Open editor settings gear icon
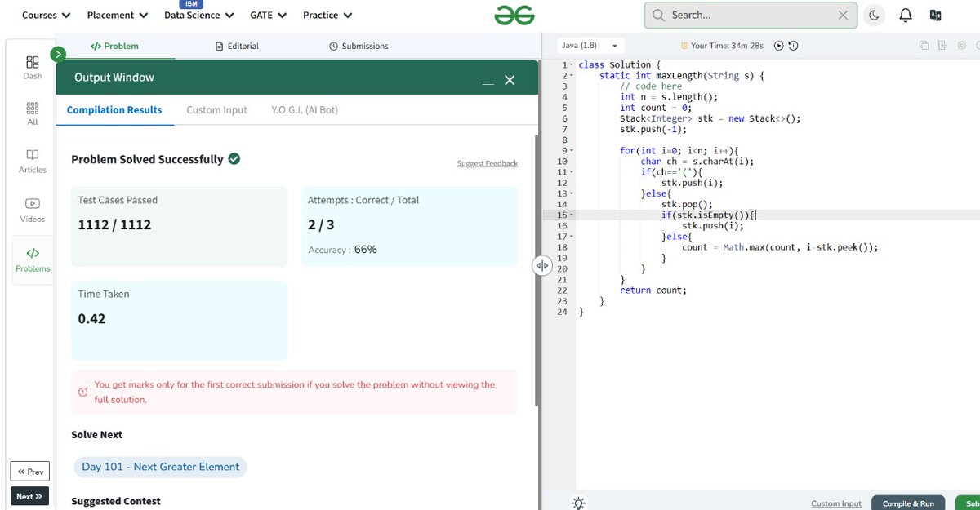 962,46
